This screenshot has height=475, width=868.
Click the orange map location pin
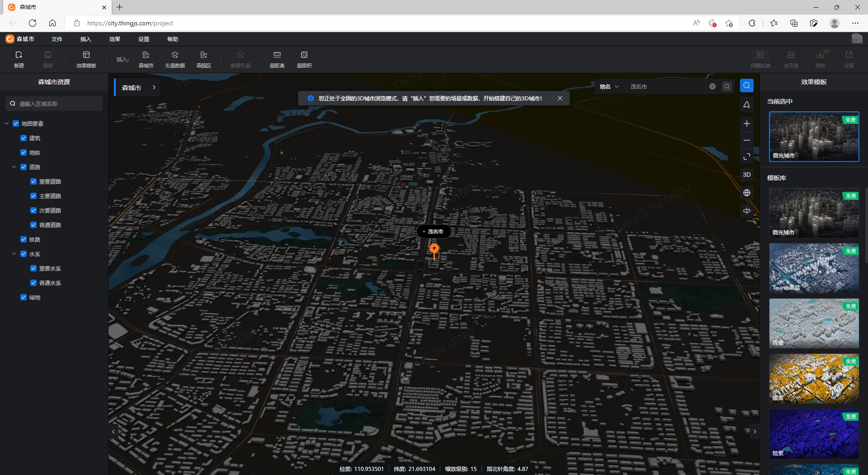[434, 251]
